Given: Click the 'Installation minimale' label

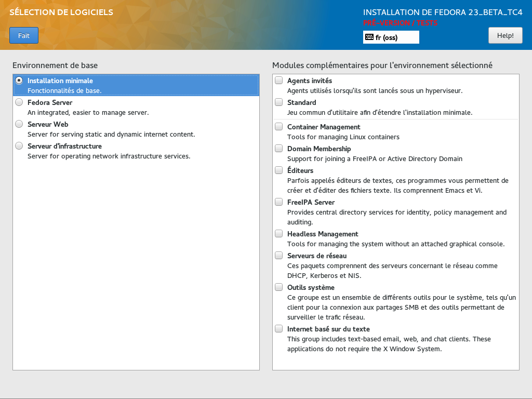Looking at the screenshot, I should click(60, 81).
